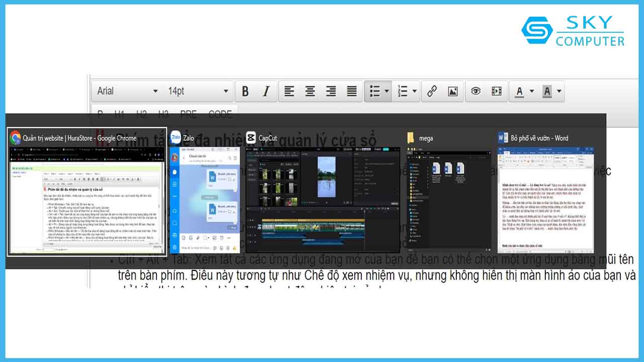
Task: Toggle the bulleted list button
Action: pos(375,92)
